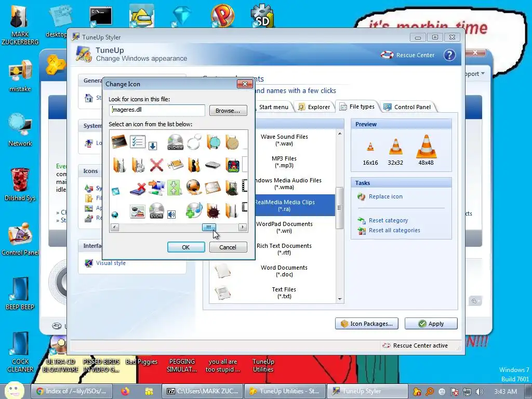Select RealMedia Media Clips (*.ra) entry

coord(284,205)
